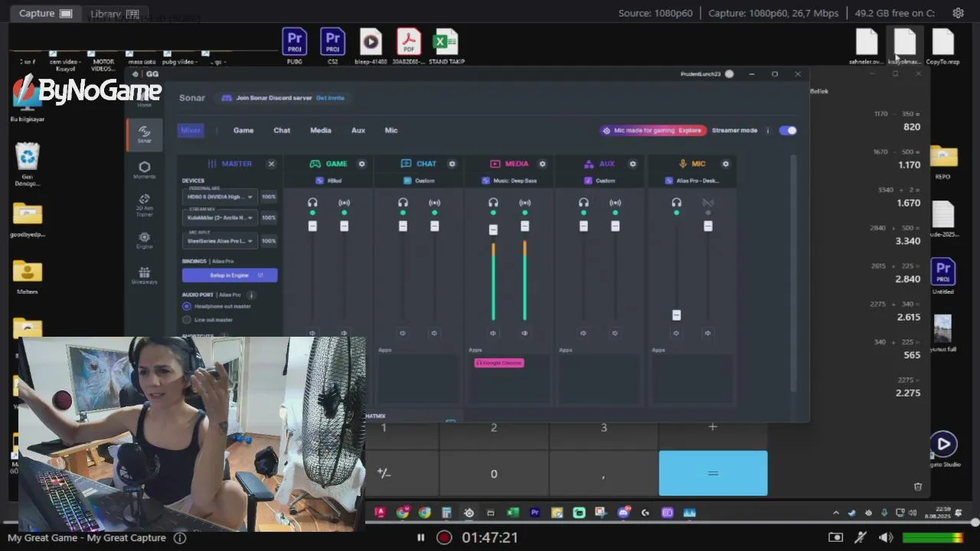Click the Streamer mode info icon
Screen dimensions: 980x551
[767, 130]
